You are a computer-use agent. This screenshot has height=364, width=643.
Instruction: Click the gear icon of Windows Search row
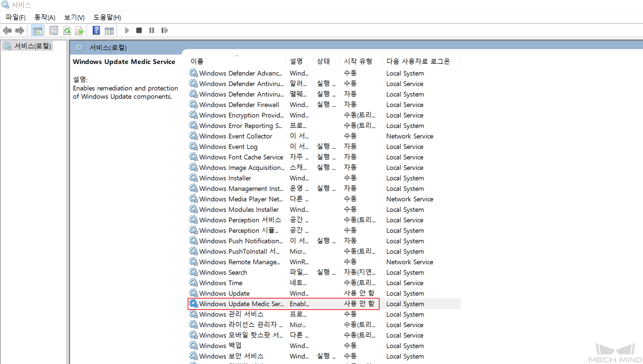point(193,272)
